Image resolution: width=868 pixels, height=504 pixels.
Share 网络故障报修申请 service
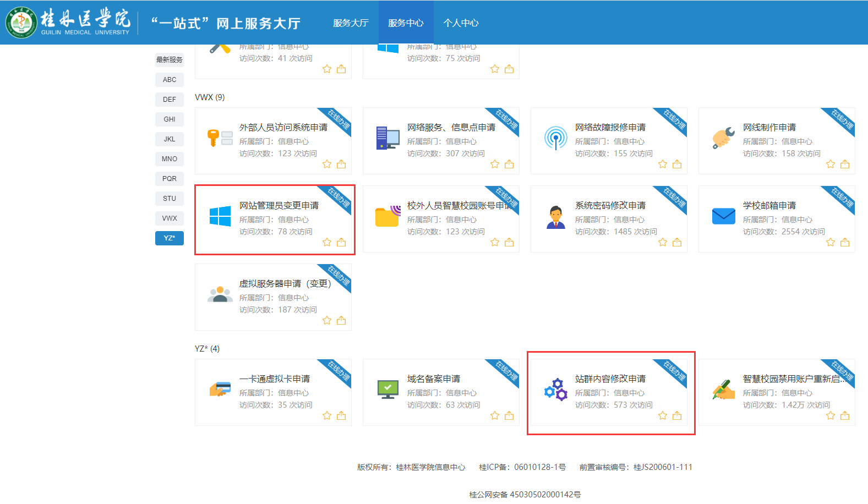point(677,164)
